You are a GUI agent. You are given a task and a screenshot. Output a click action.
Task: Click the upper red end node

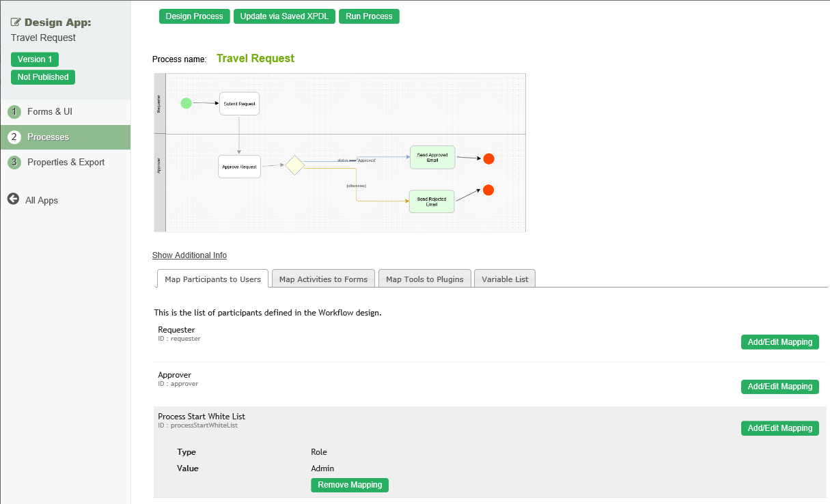(488, 159)
